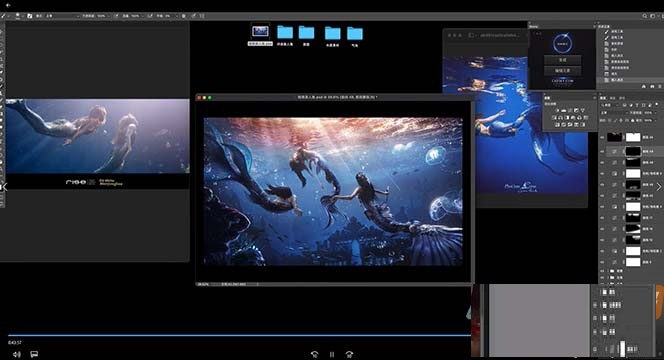
Task: Click the glowing circular logo in plugin panel
Action: pos(563,44)
